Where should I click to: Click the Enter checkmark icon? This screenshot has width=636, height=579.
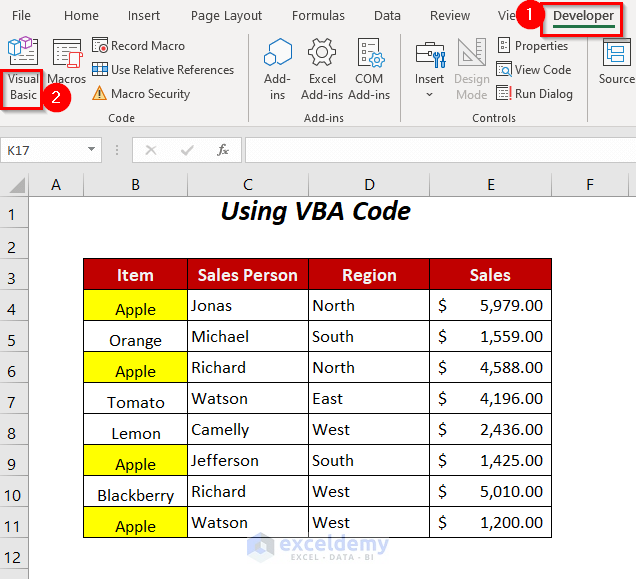pyautogui.click(x=187, y=150)
